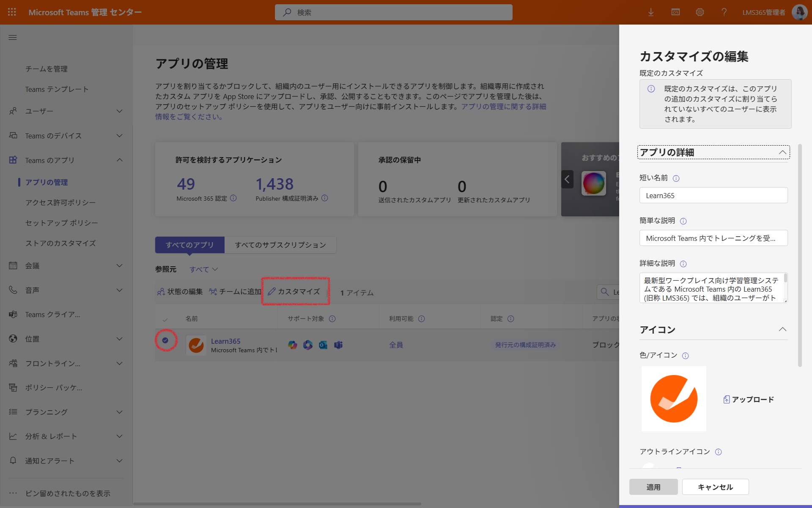The image size is (812, 508).
Task: Switch to すべてのアプリ tab
Action: point(190,245)
